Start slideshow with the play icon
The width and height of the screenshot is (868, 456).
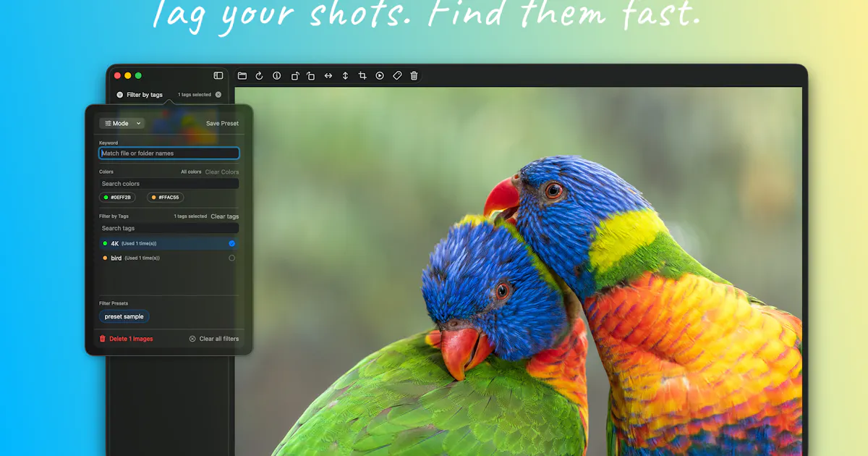(x=380, y=76)
